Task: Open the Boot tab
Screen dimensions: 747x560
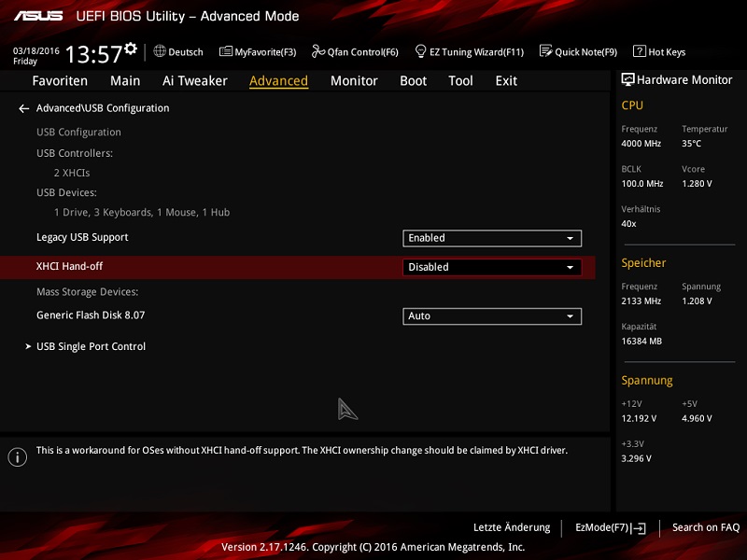Action: pos(413,81)
